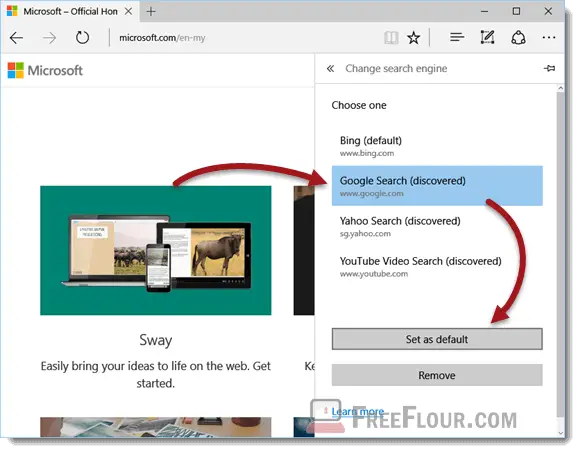Close the Edge browser window
Screen dimensions: 580x453
[548, 11]
